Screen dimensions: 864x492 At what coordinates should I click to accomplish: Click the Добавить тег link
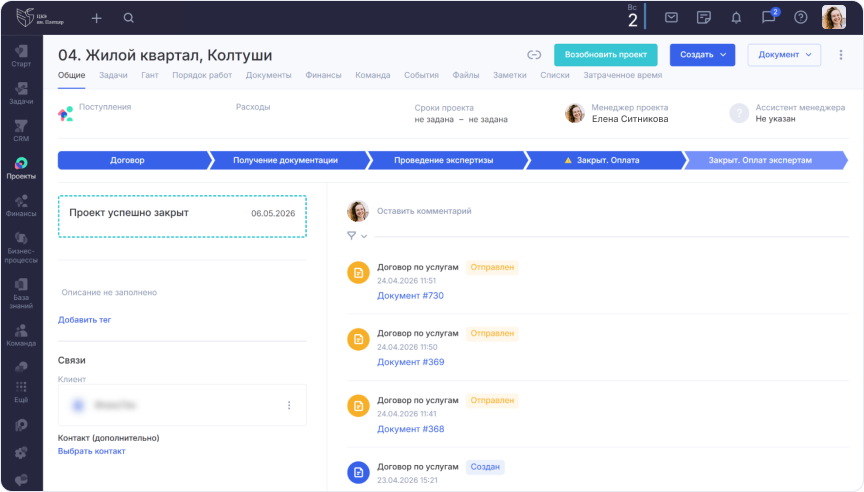pyautogui.click(x=84, y=320)
